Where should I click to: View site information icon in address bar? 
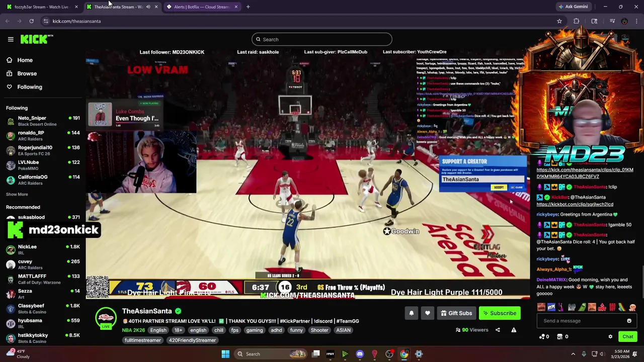coord(46,21)
